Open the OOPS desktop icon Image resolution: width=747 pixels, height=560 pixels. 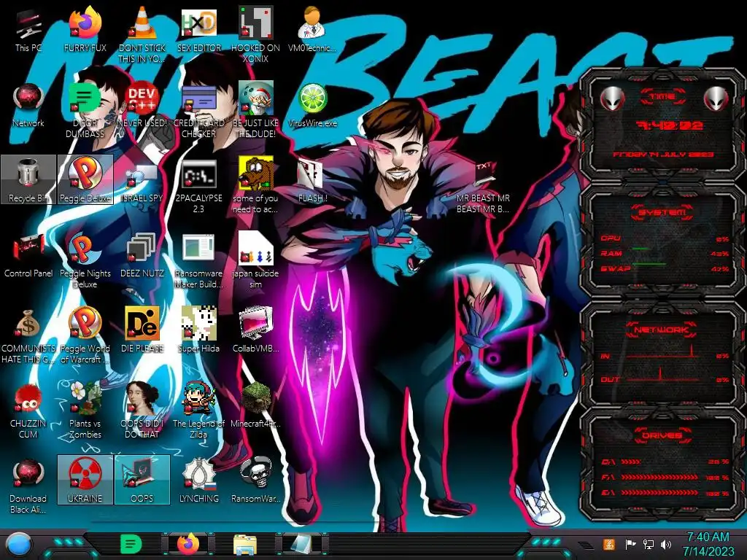142,480
